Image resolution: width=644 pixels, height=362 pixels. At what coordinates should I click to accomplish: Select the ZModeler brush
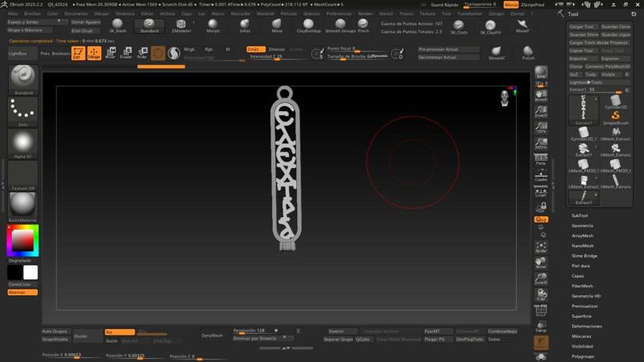click(x=180, y=26)
